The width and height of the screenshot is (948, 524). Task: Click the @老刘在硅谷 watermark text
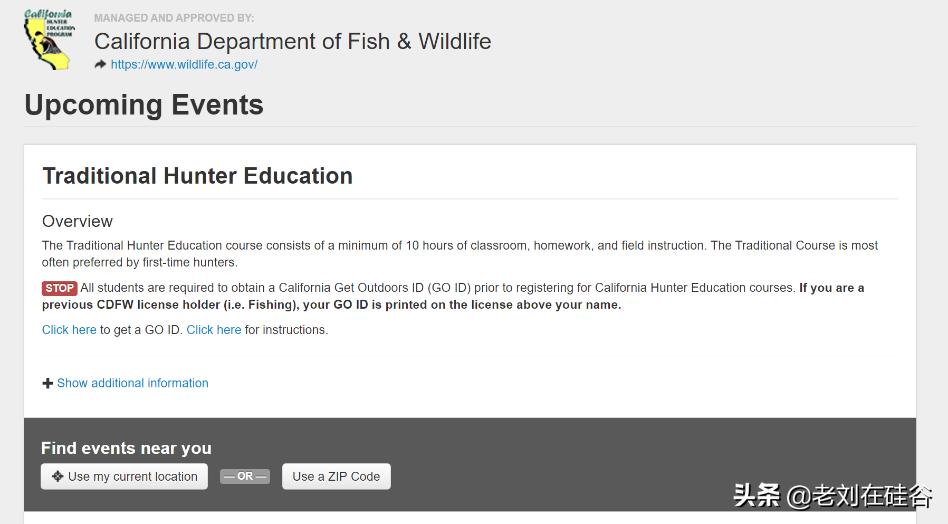[859, 496]
